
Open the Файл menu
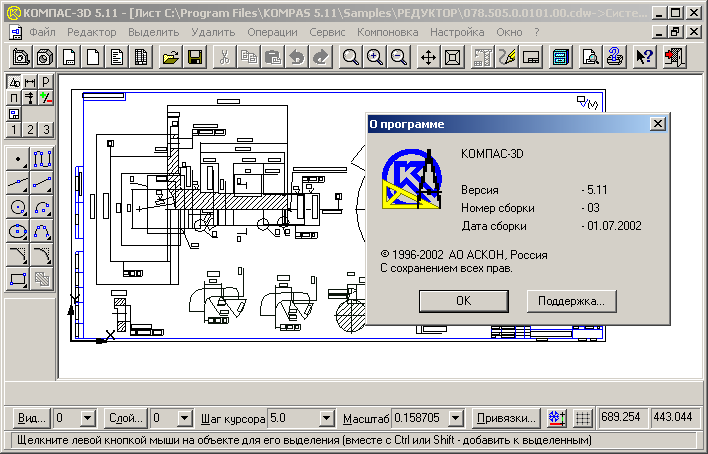(42, 32)
